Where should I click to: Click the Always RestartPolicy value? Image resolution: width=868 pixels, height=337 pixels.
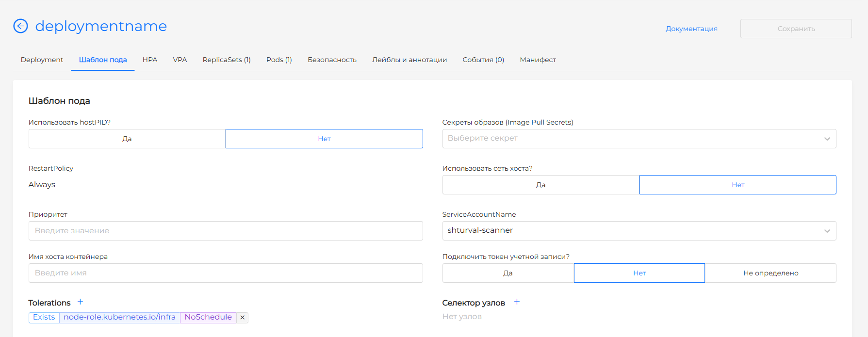pos(42,185)
